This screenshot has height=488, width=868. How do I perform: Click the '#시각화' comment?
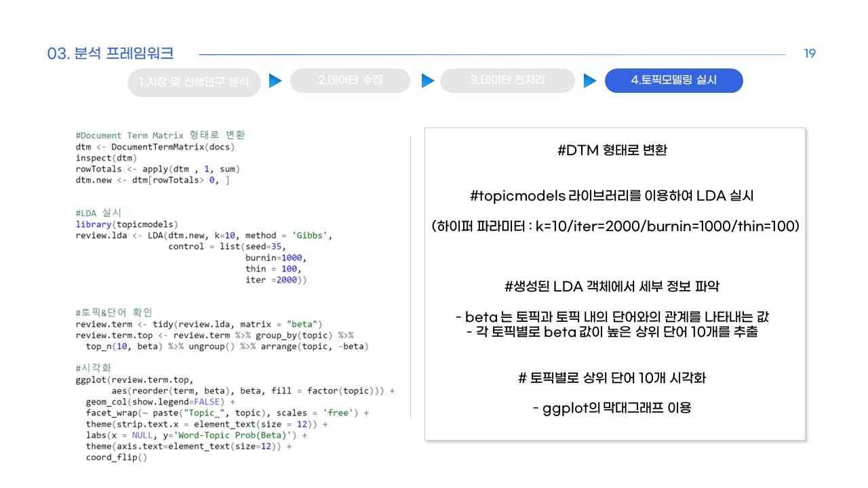tap(94, 368)
